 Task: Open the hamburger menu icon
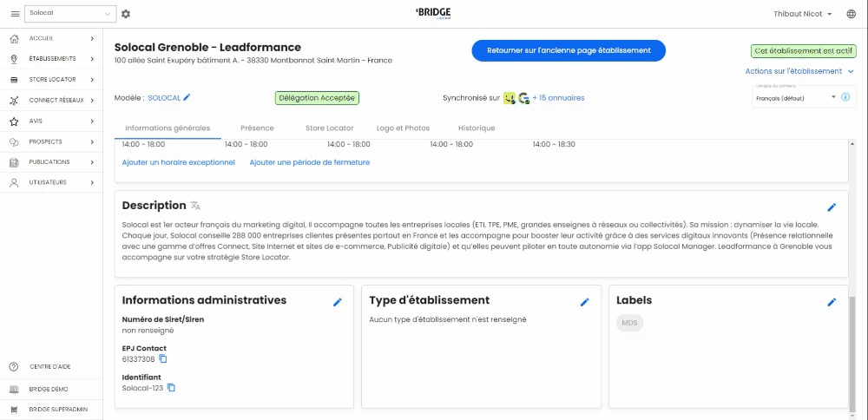[x=15, y=14]
